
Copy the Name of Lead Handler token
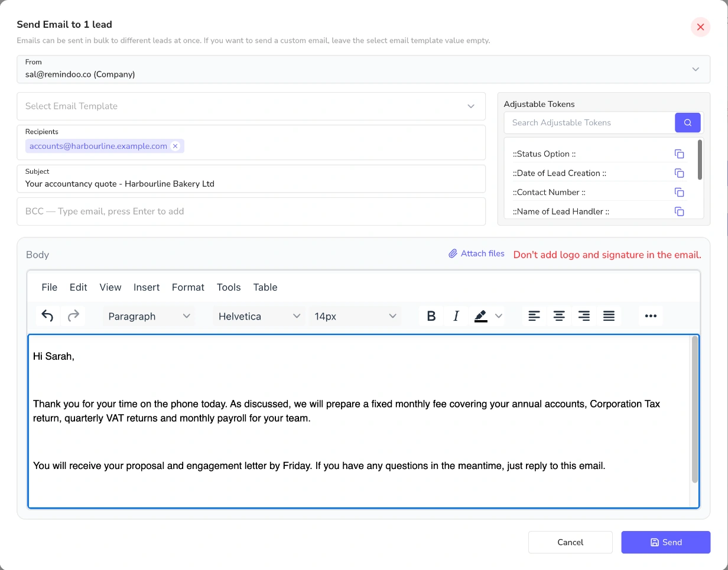[x=680, y=211]
